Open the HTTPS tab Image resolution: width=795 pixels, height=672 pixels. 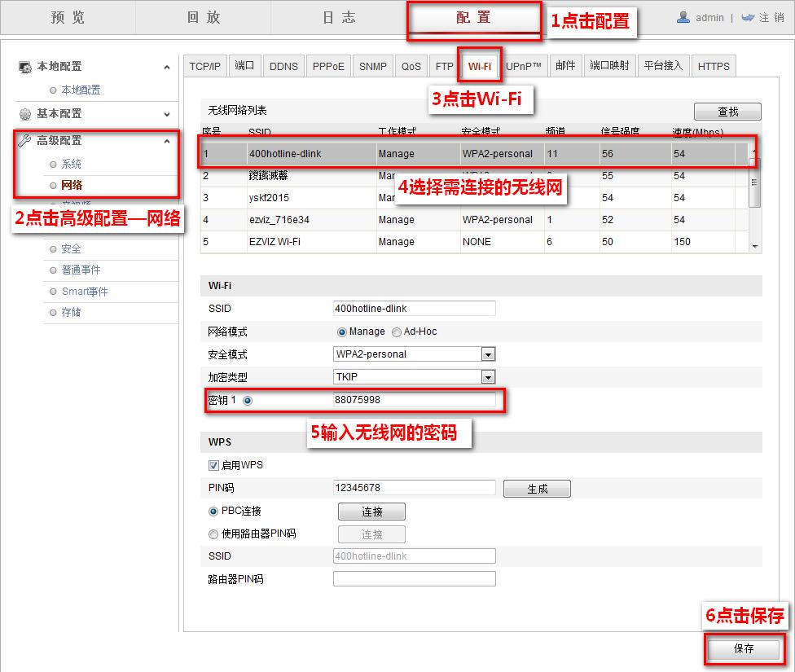pyautogui.click(x=714, y=66)
